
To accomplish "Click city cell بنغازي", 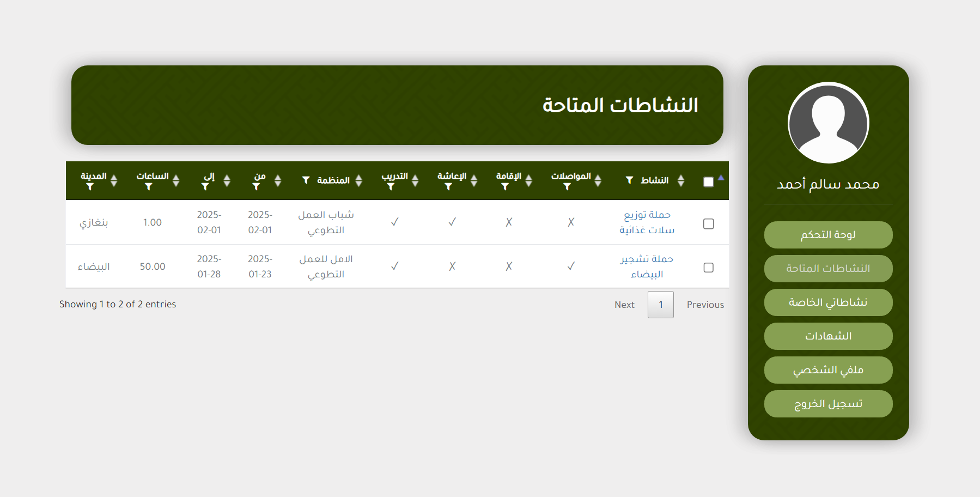I will click(x=94, y=222).
